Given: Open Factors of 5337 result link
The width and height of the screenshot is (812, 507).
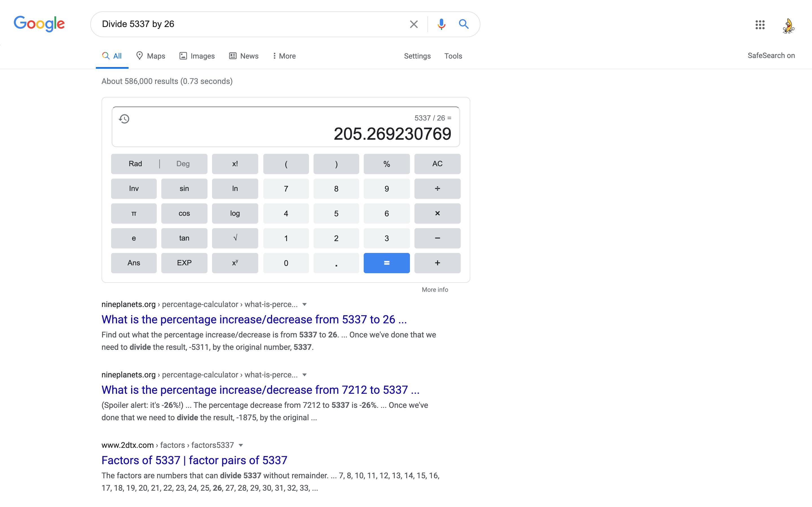Looking at the screenshot, I should pyautogui.click(x=194, y=460).
